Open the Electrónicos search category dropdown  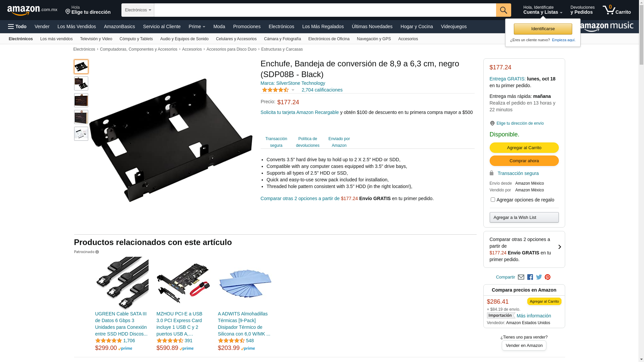coord(138,10)
